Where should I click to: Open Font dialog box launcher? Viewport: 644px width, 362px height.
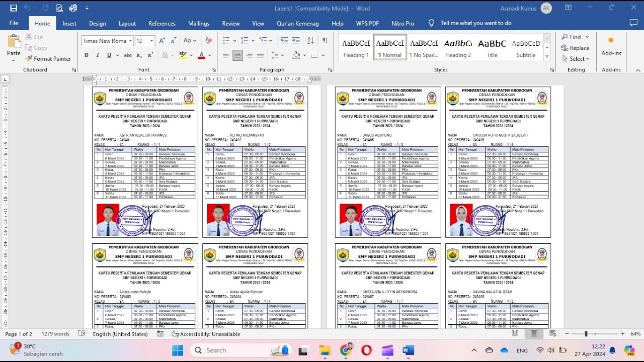(214, 70)
